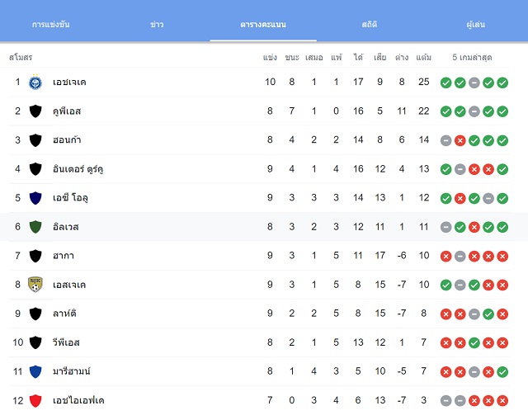Open the การแข่งขัน tab

pyautogui.click(x=51, y=24)
